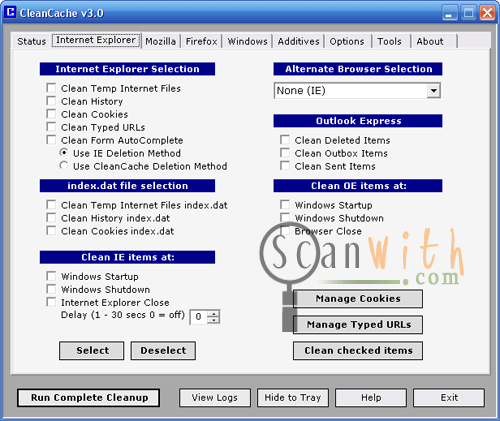Switch to the Windows tab
Viewport: 500px width, 421px height.
pos(247,41)
